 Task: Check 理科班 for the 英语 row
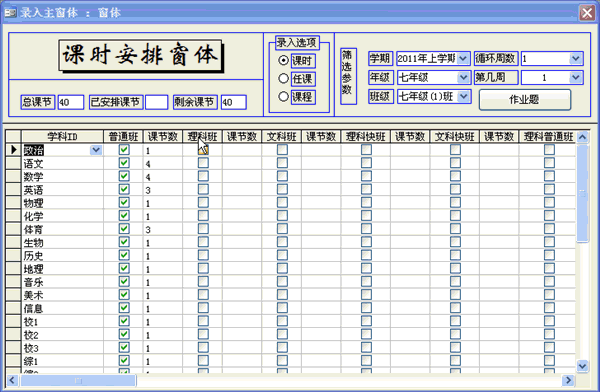point(203,189)
